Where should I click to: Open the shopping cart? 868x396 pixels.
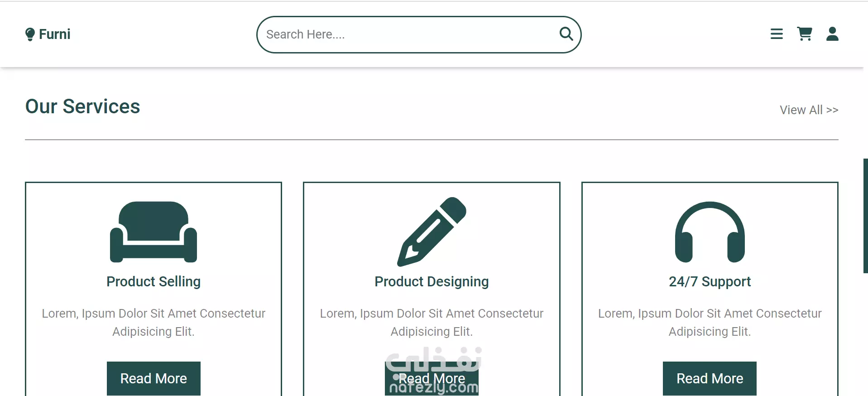804,34
